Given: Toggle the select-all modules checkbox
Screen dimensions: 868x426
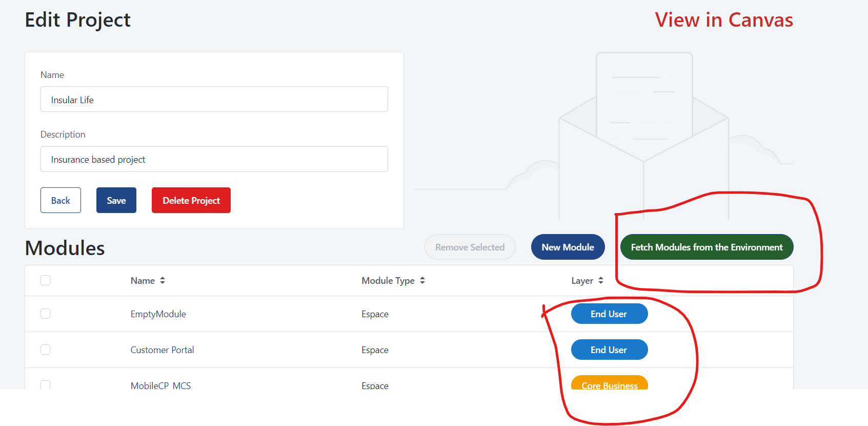Looking at the screenshot, I should (x=46, y=280).
